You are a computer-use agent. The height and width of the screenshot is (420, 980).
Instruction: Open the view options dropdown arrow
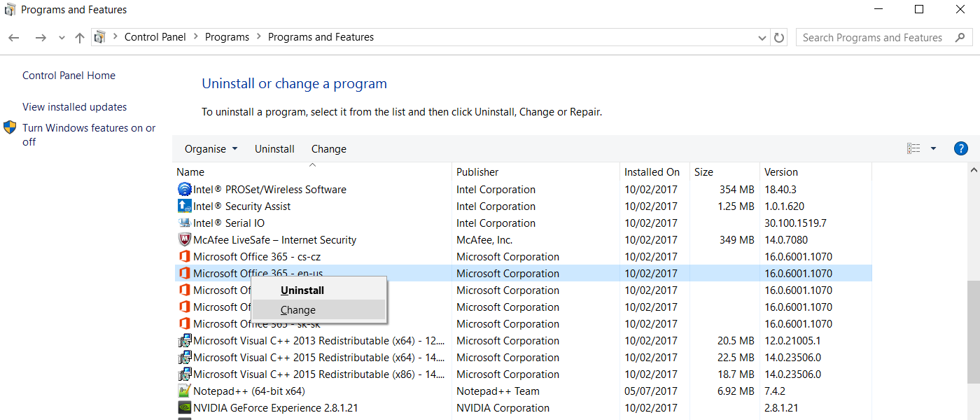click(933, 148)
